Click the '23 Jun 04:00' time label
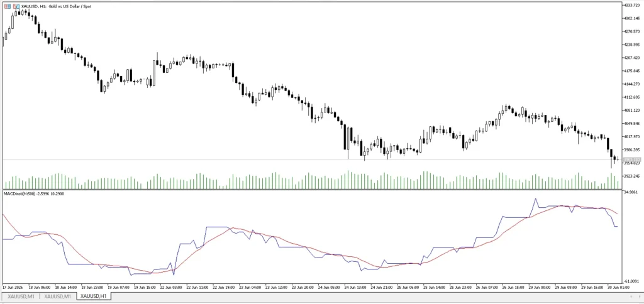 coord(249,287)
